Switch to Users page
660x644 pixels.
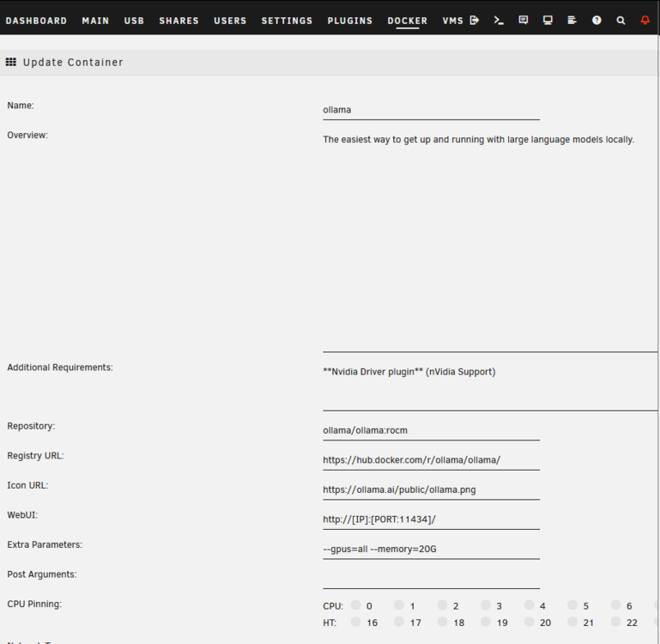pos(230,21)
